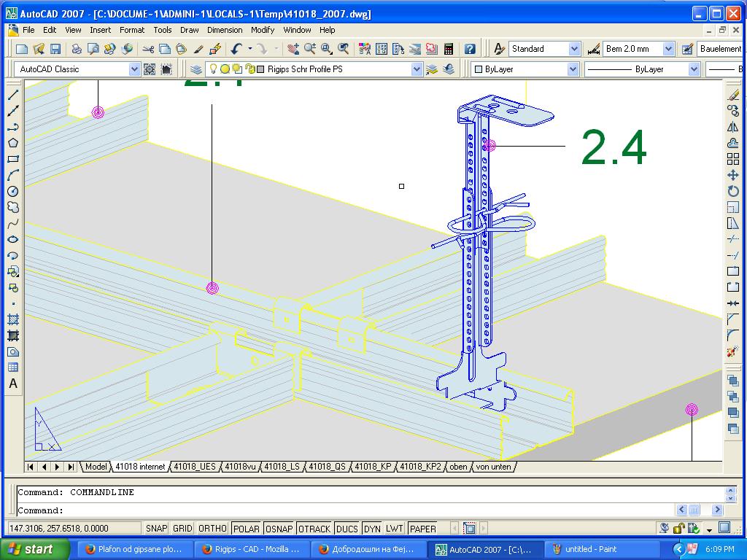Image resolution: width=747 pixels, height=560 pixels.
Task: Toggle OSNAP object snap setting
Action: (x=279, y=529)
